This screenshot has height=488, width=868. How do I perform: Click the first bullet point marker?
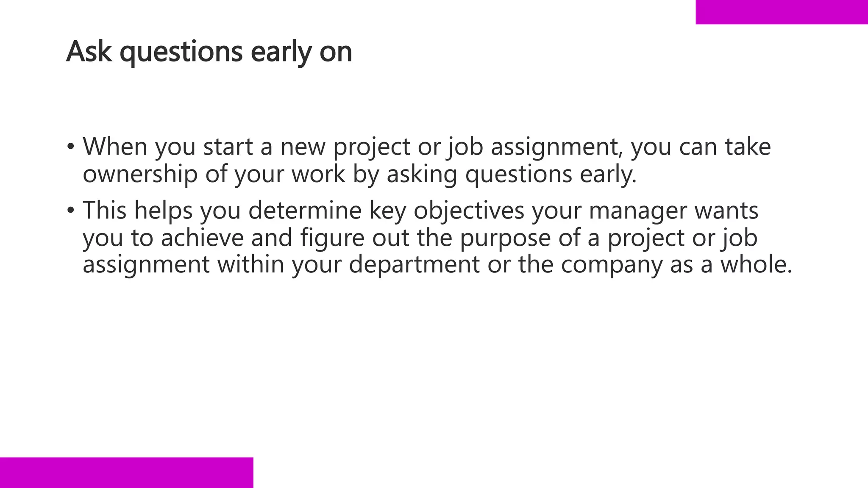pos(70,147)
